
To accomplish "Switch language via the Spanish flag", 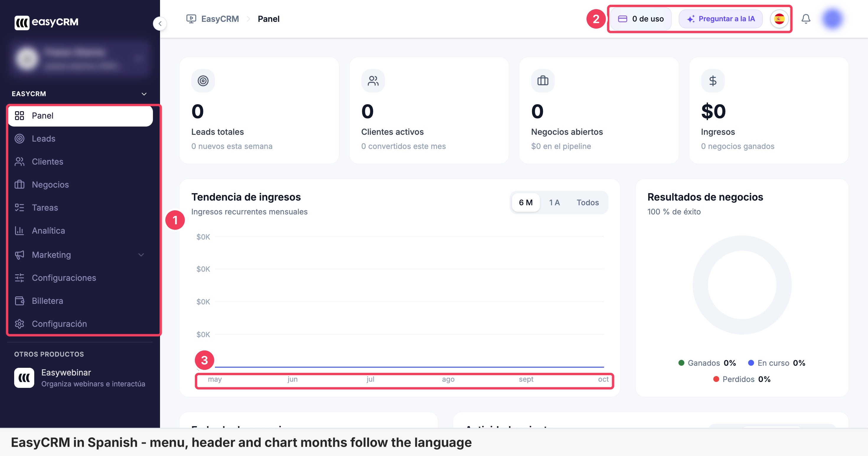I will tap(779, 19).
